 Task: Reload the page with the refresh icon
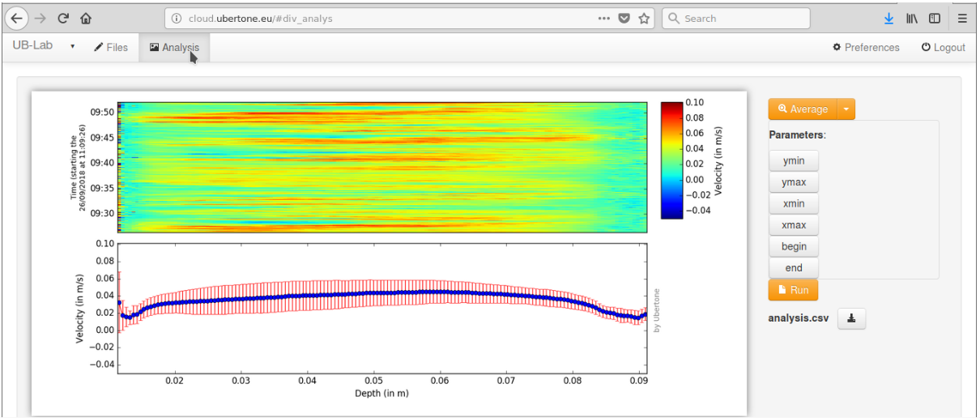coord(63,18)
